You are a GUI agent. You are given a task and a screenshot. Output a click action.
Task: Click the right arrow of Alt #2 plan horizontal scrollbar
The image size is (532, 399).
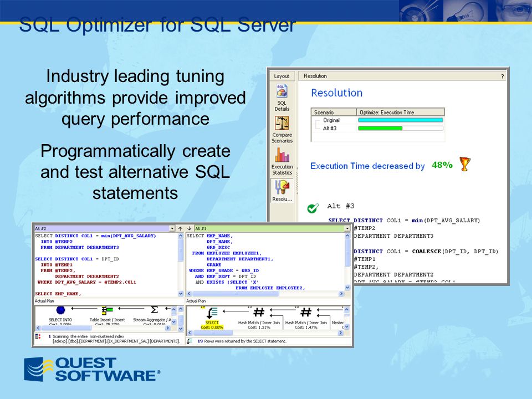(x=167, y=328)
